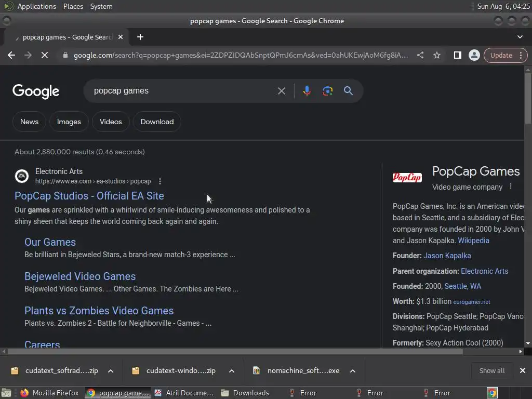Switch to Atril Document taskbar item
This screenshot has width=532, height=399.
184,393
